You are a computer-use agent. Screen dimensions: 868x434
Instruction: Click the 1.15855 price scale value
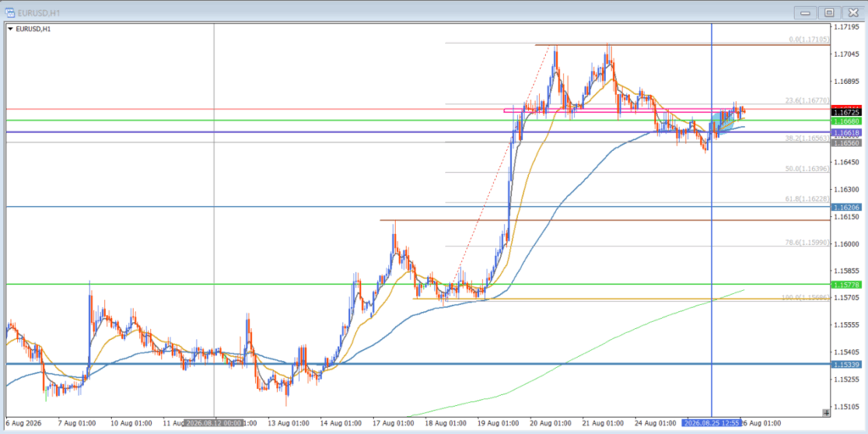[846, 270]
